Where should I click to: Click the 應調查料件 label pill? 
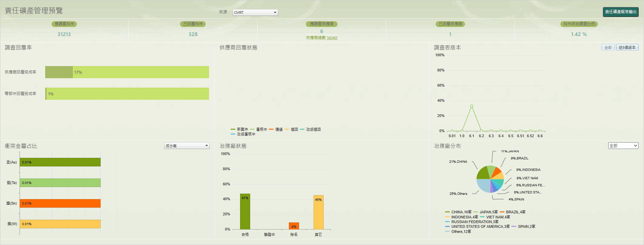(64, 24)
